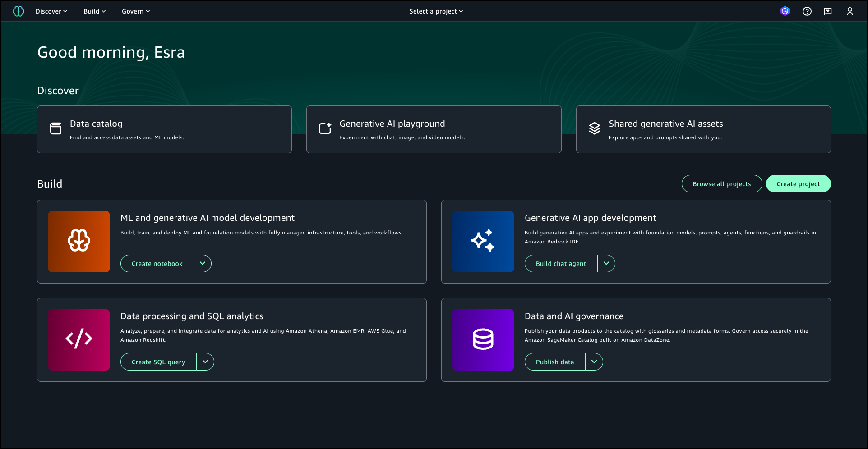Viewport: 868px width, 449px height.
Task: Expand the Publish data dropdown arrow
Action: [x=594, y=362]
